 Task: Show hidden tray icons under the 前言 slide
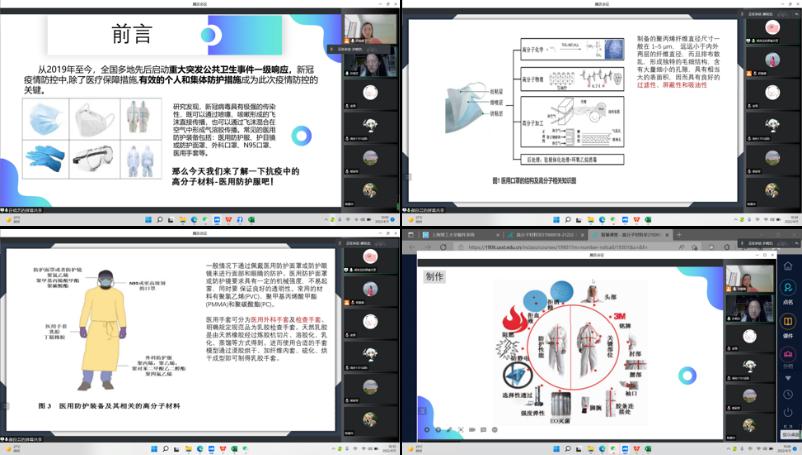click(326, 220)
